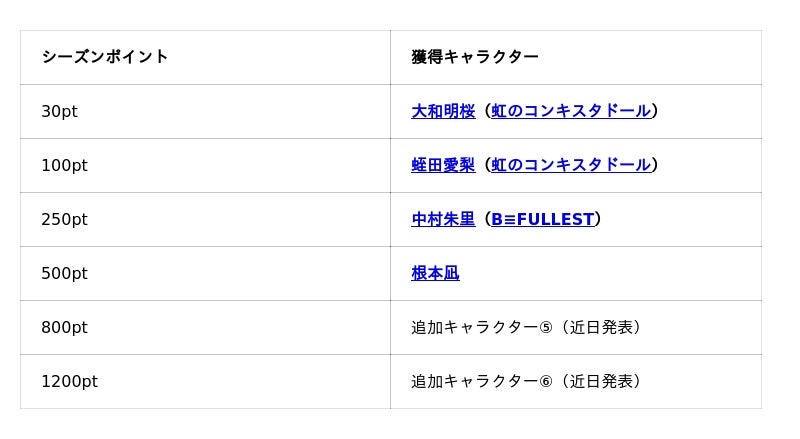Open the 大和明桜 character link
Screen dimensions: 800x439
443,111
